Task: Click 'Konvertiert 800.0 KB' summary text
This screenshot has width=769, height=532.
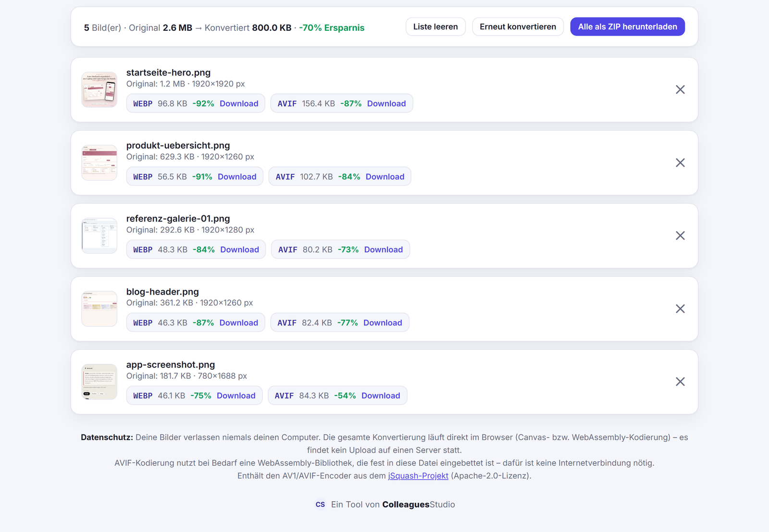Action: coord(248,28)
